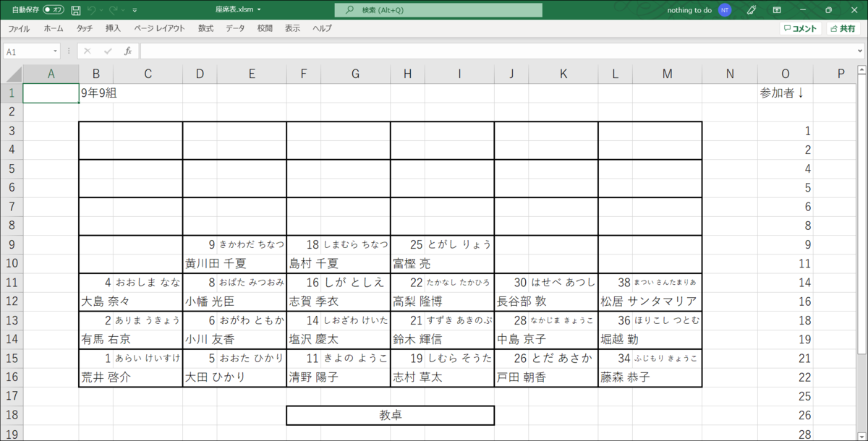868x441 pixels.
Task: Select cell 志賀 季衣
Action: tap(339, 301)
